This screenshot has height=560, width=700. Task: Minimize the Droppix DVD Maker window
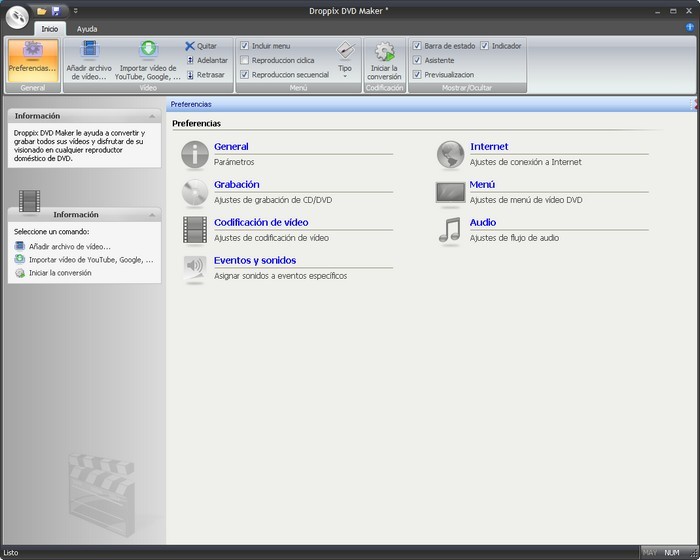[657, 11]
